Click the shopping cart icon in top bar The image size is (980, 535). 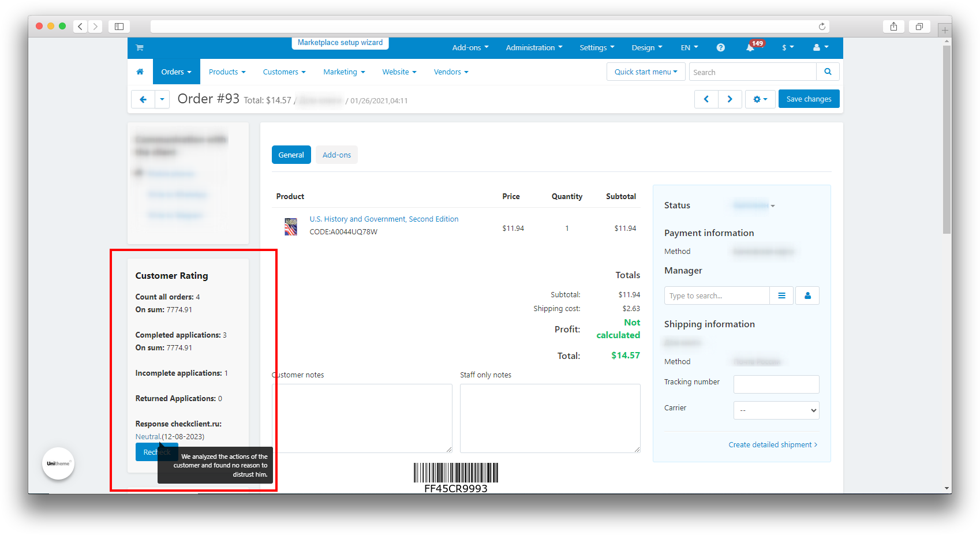(140, 48)
